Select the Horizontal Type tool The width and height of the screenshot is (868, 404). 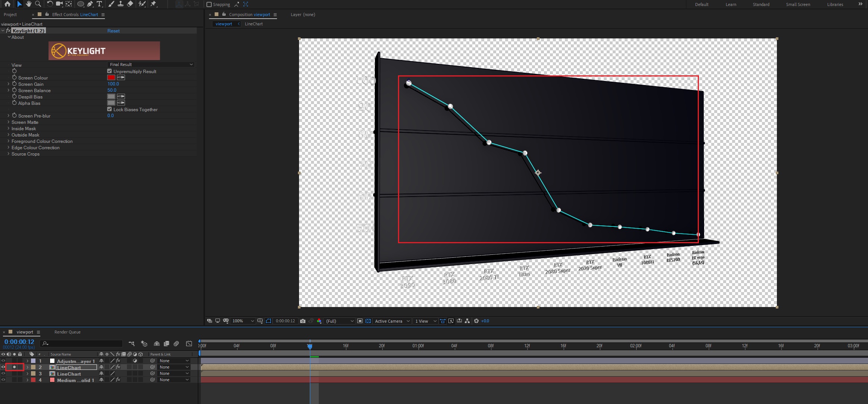click(99, 4)
